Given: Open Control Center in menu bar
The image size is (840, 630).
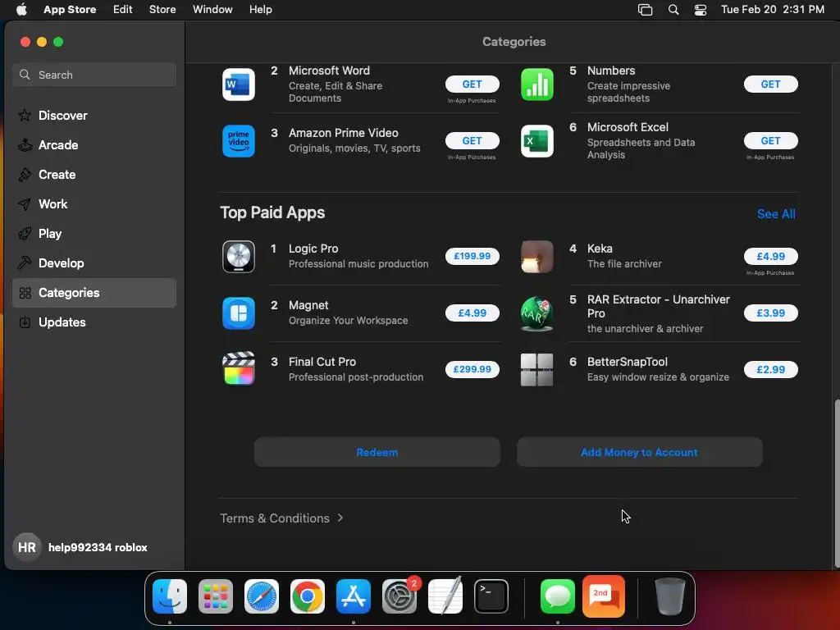Looking at the screenshot, I should click(701, 10).
